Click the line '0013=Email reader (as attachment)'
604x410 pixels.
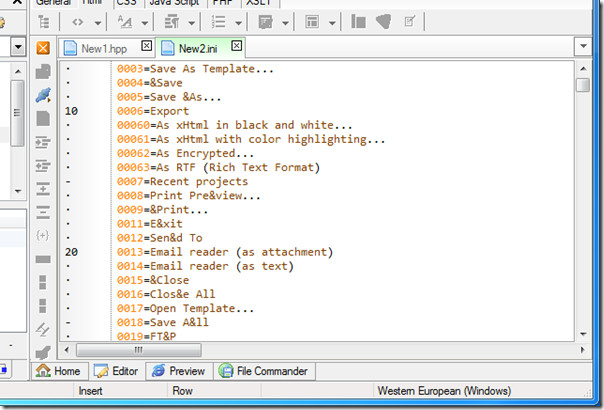click(225, 252)
